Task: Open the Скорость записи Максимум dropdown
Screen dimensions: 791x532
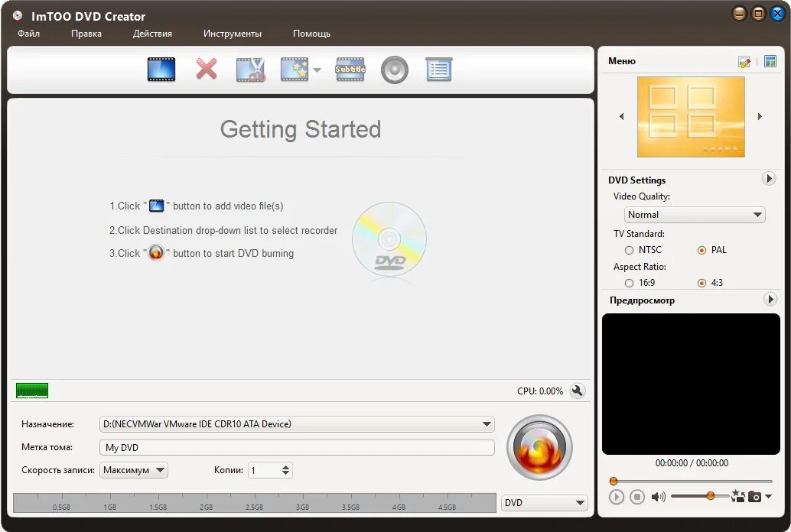Action: point(134,470)
